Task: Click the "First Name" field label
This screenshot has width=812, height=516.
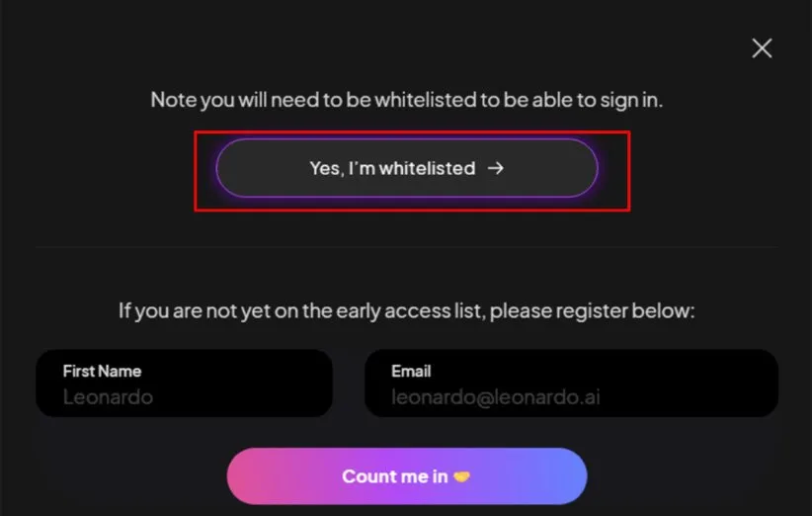Action: pyautogui.click(x=102, y=371)
